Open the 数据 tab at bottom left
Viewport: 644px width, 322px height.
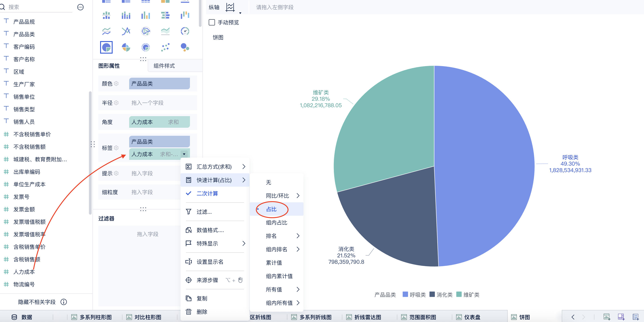(x=22, y=317)
